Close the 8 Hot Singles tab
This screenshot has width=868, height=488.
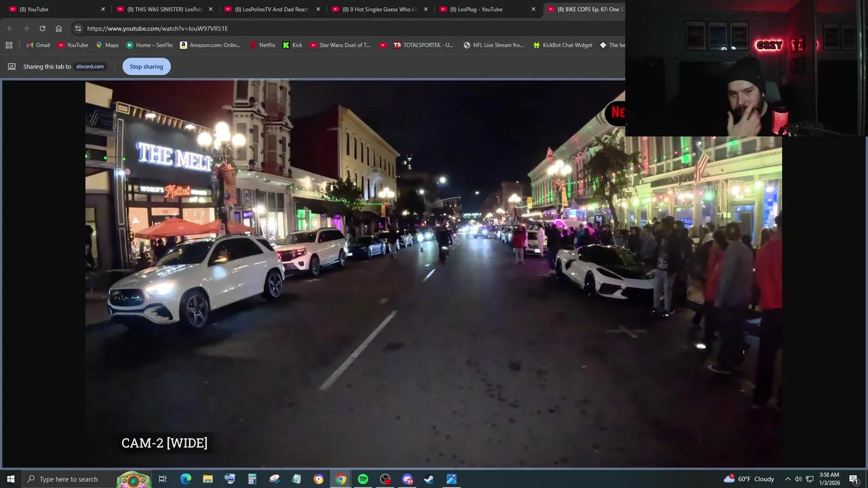tap(426, 9)
